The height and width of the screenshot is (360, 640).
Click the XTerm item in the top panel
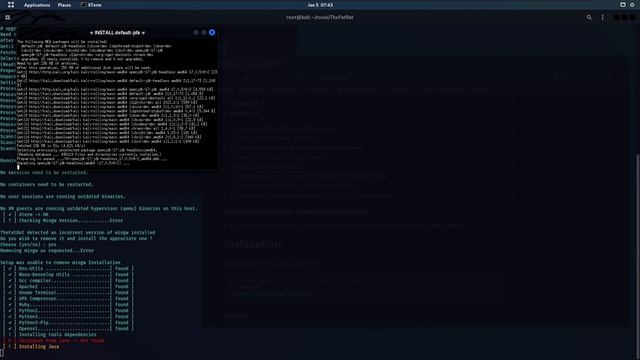[91, 5]
